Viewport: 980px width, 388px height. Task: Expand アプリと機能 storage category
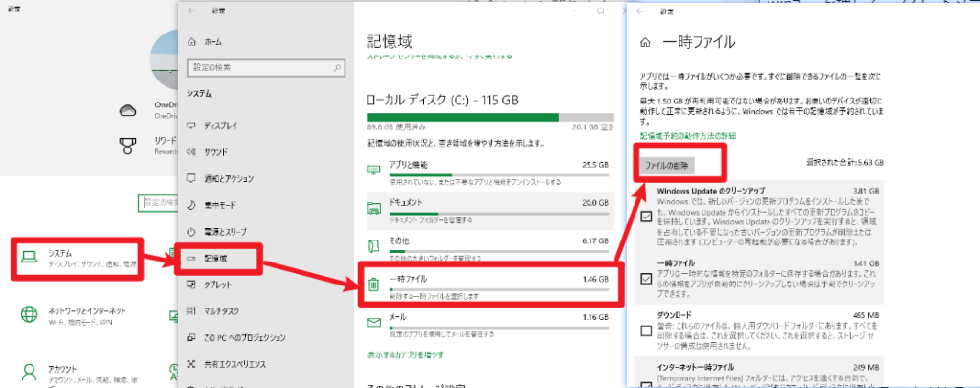pyautogui.click(x=488, y=170)
